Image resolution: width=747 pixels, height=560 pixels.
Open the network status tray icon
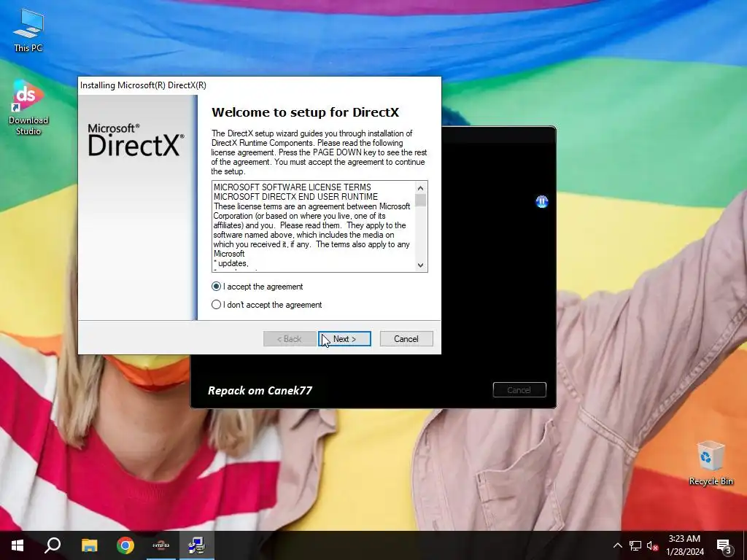(x=635, y=545)
